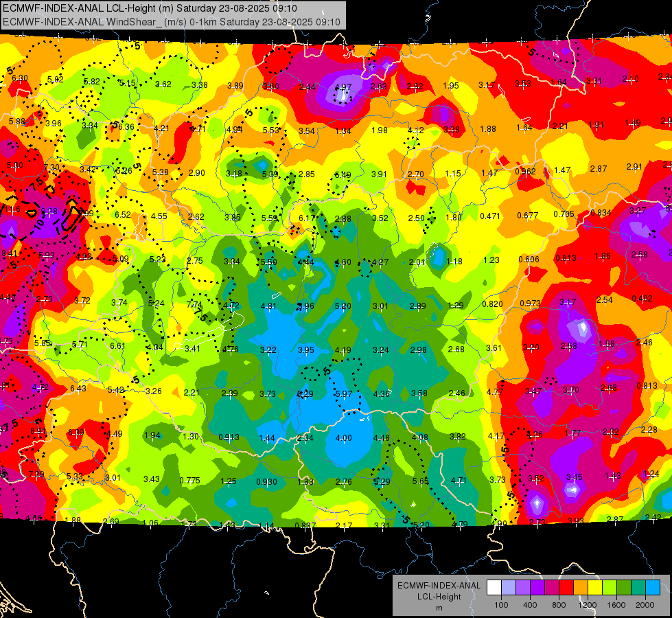The height and width of the screenshot is (618, 672).
Task: Click the legend label 2000
Action: [x=645, y=605]
